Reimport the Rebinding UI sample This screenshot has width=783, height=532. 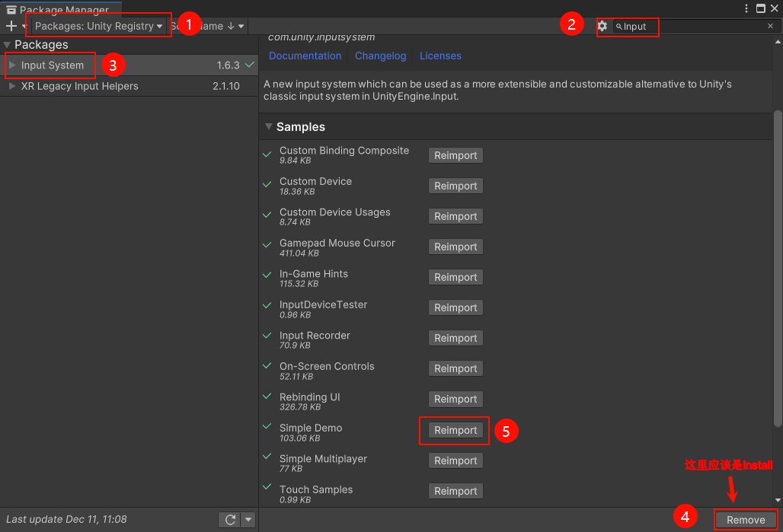[455, 399]
